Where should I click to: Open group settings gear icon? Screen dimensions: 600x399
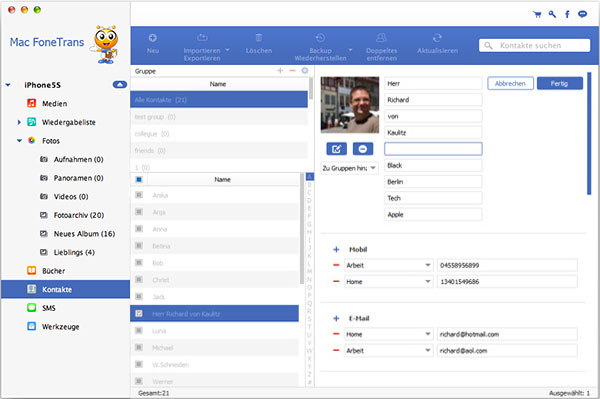[x=305, y=70]
